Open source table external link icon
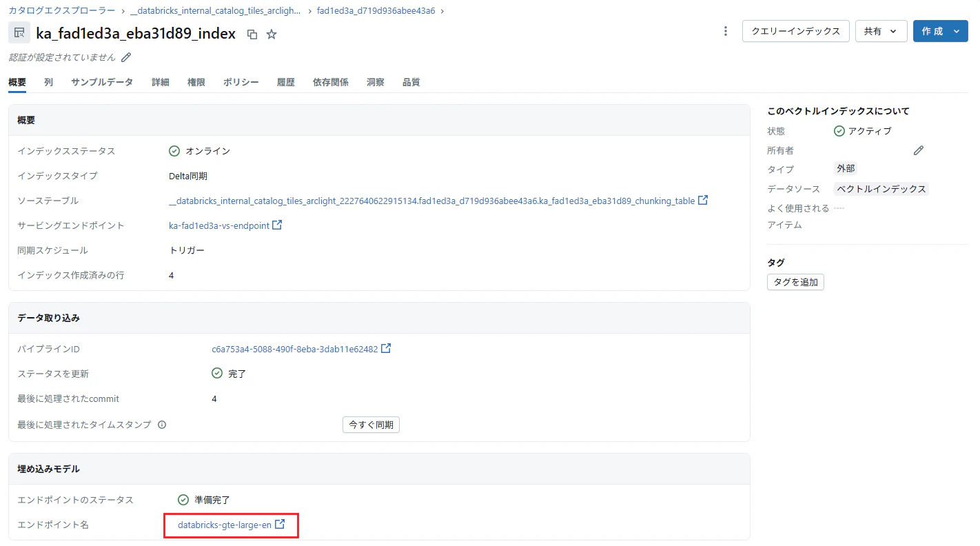The height and width of the screenshot is (546, 980). 703,200
